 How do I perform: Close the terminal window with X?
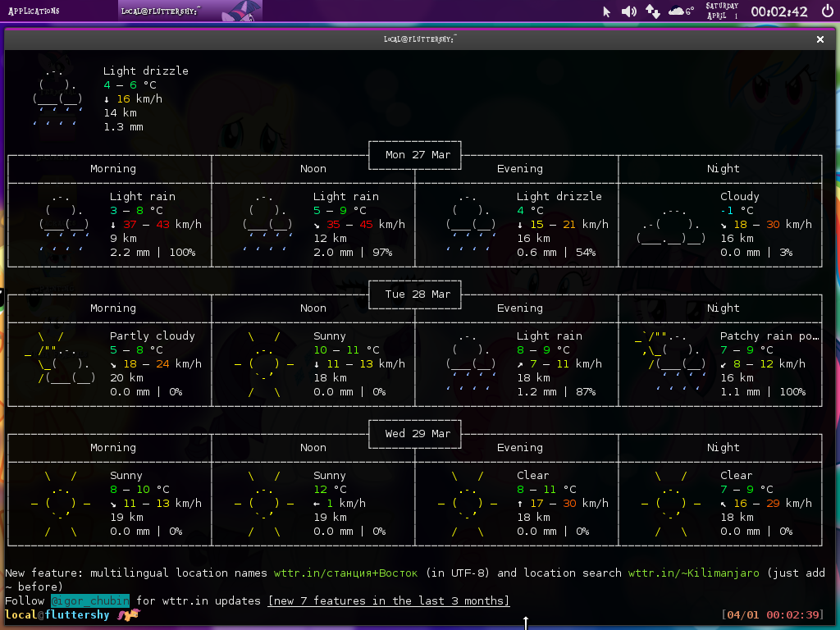pos(820,39)
